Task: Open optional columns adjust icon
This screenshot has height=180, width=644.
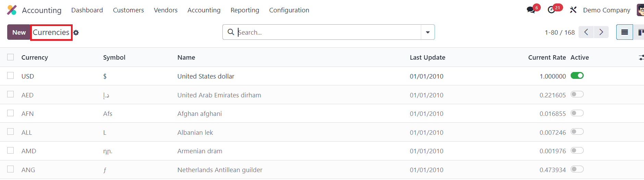Action: tap(641, 58)
